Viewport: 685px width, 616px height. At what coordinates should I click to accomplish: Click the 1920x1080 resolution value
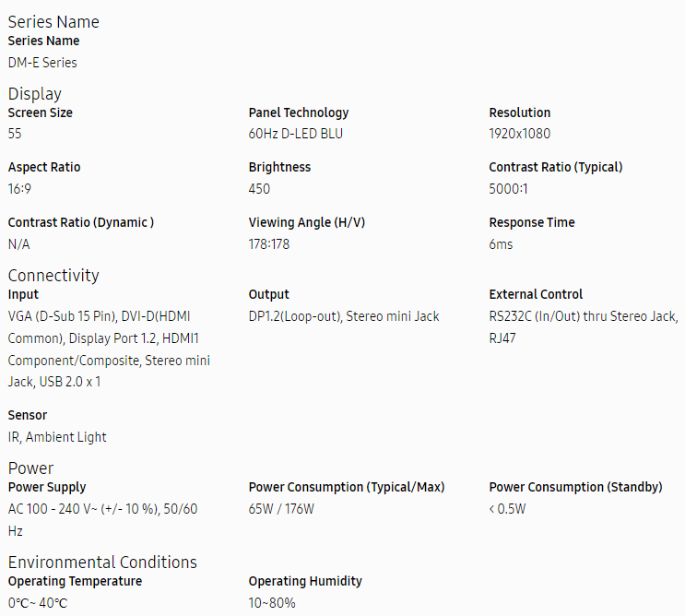519,134
